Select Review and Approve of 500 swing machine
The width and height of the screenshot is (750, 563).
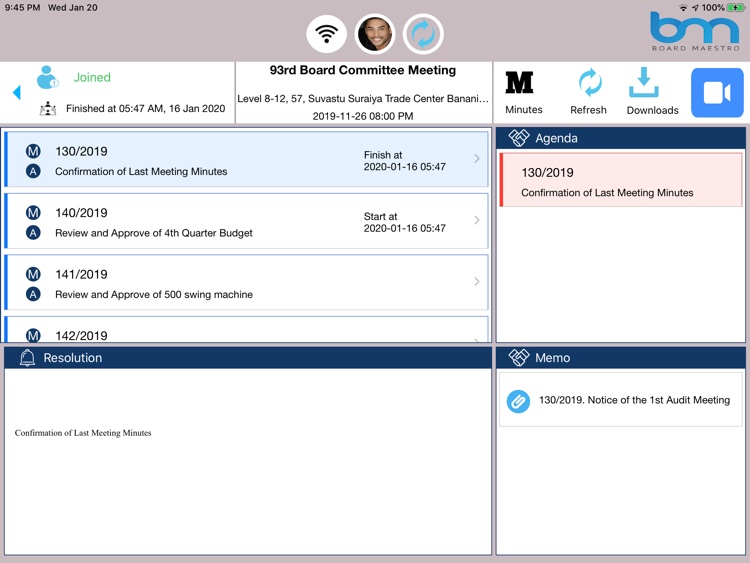click(246, 282)
